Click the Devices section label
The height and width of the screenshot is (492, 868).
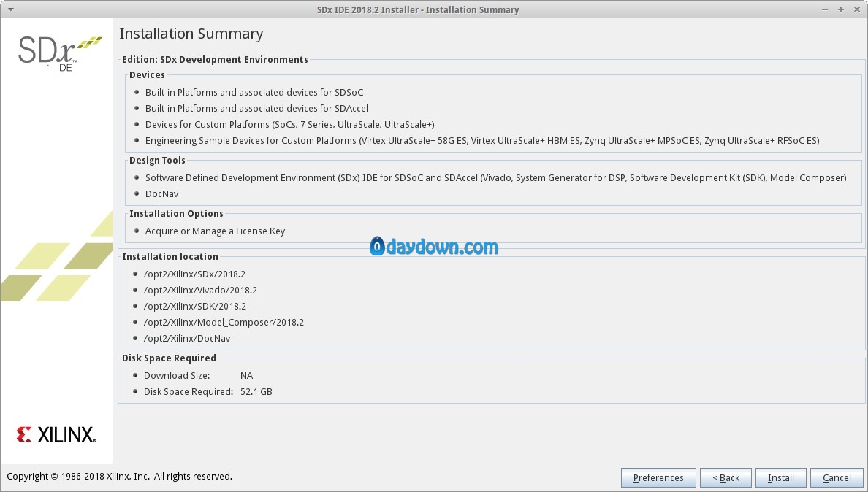147,74
